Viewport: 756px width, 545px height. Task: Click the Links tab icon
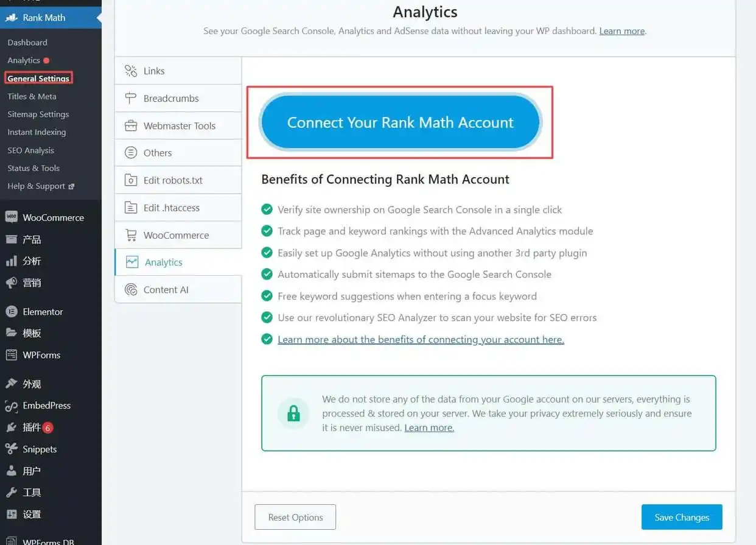131,71
